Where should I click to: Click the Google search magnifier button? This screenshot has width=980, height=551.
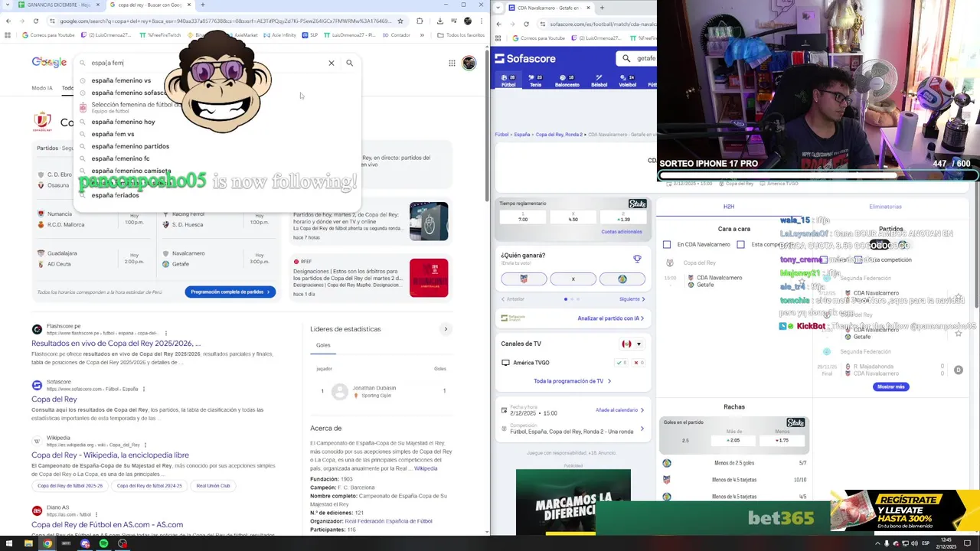(349, 63)
